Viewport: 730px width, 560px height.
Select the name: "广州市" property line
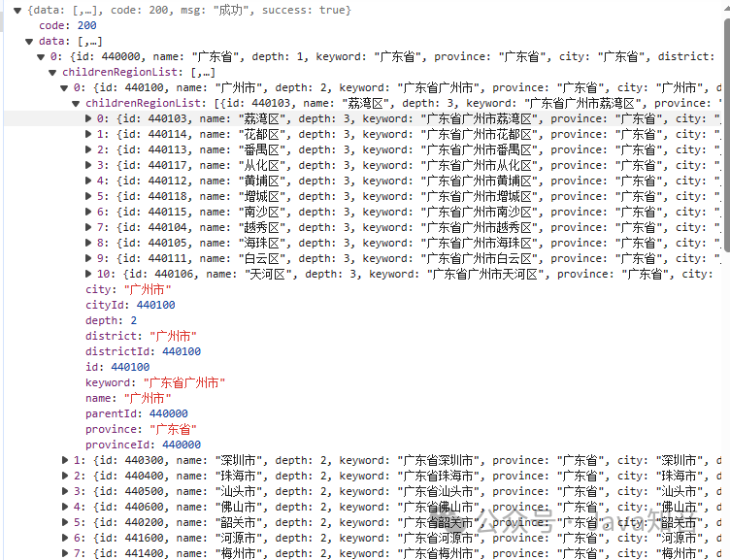[128, 398]
